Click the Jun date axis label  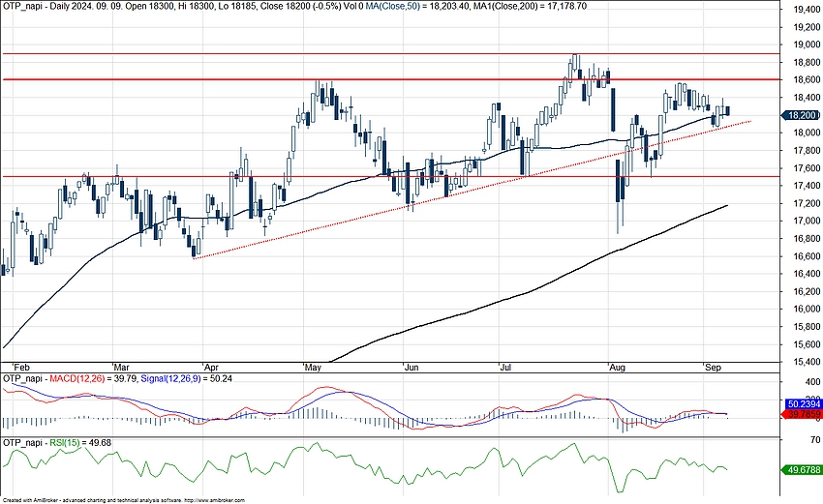tap(411, 368)
